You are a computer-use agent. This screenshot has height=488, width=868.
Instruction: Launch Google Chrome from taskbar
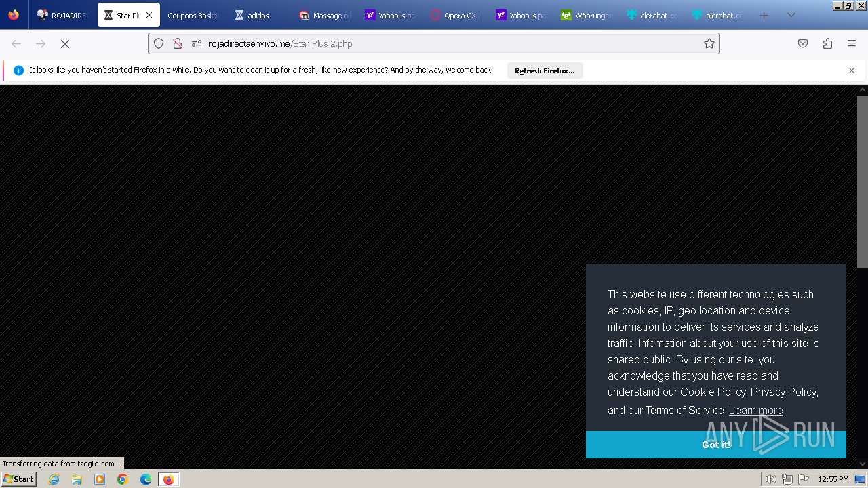tap(123, 479)
